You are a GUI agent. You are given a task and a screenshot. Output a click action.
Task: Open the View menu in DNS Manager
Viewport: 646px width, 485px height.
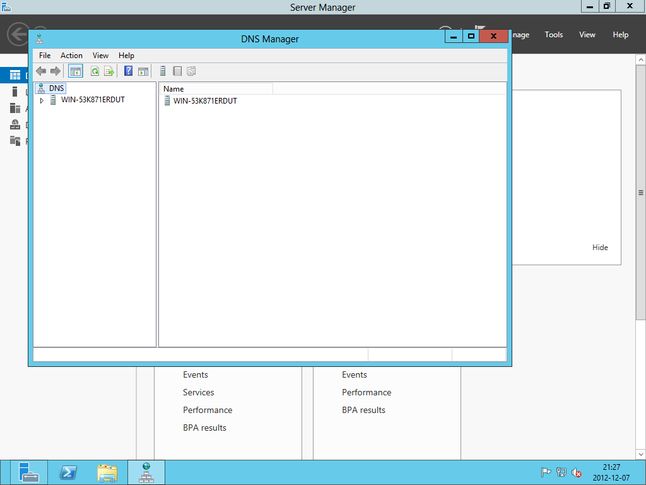[100, 56]
